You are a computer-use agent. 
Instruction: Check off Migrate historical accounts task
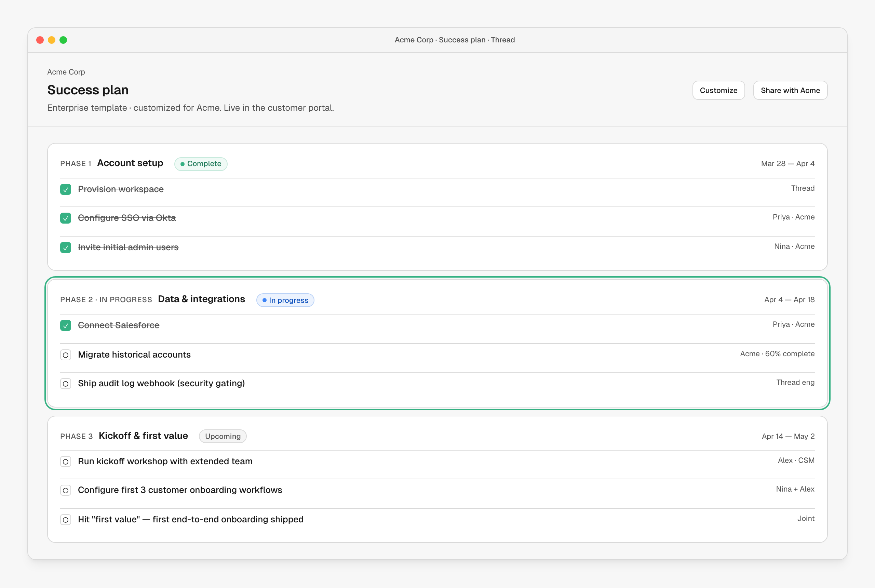tap(66, 355)
